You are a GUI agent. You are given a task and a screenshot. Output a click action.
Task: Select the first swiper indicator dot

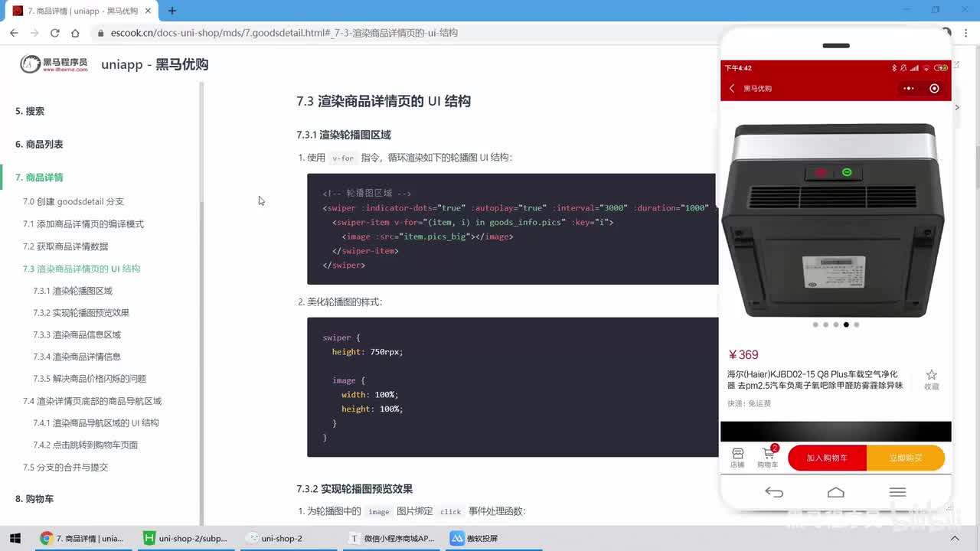815,324
